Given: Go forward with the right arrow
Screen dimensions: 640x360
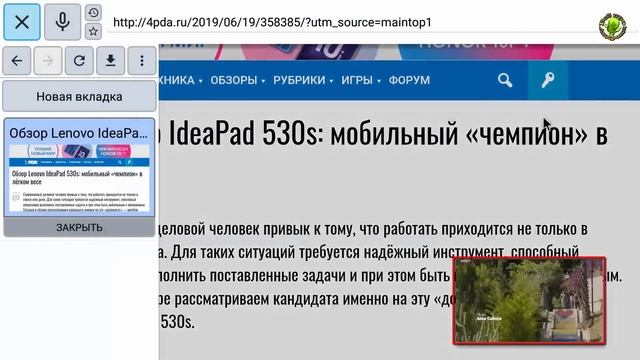Looking at the screenshot, I should pos(48,61).
